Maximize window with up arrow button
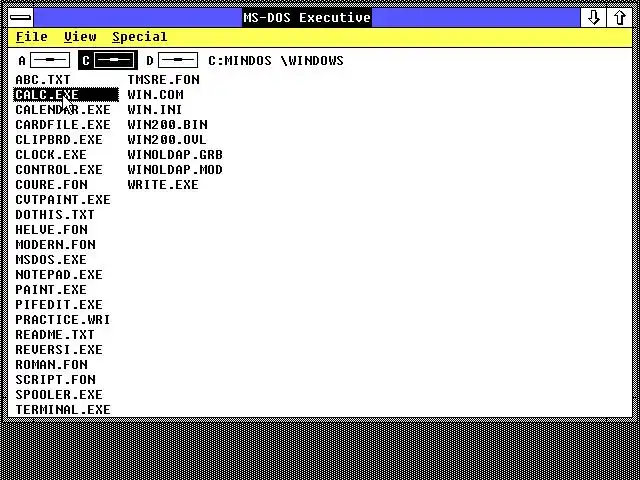Screen dimensions: 640x480 (x=620, y=18)
